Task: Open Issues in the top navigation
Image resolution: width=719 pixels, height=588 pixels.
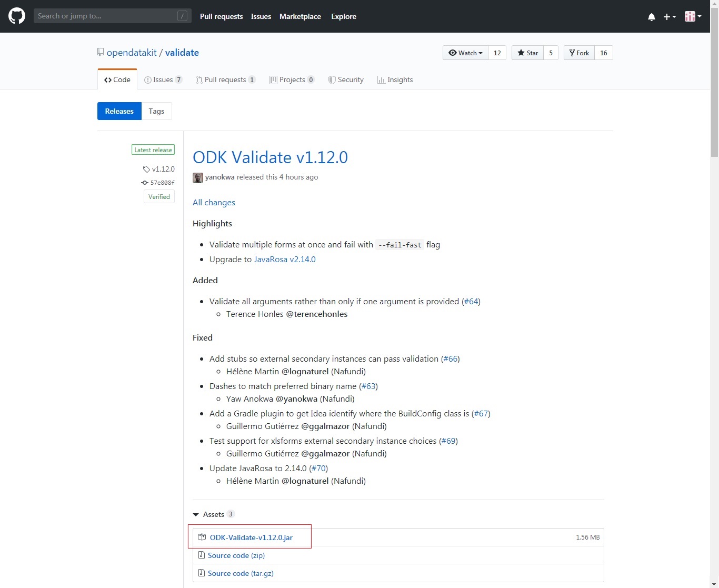Action: [x=261, y=16]
